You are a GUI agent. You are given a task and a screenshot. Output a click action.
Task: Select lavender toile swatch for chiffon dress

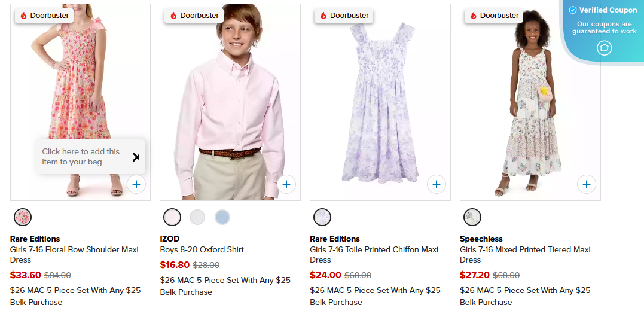coord(322,217)
